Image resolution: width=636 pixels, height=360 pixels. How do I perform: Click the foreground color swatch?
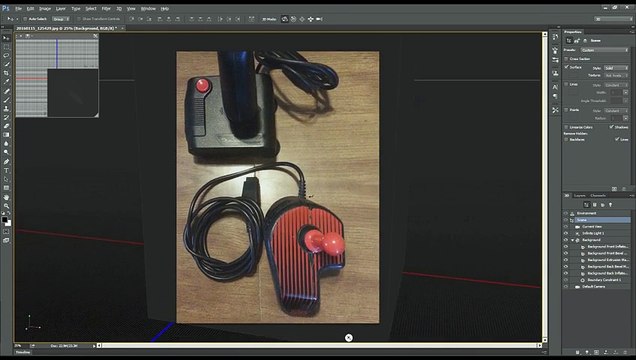[x=4, y=220]
